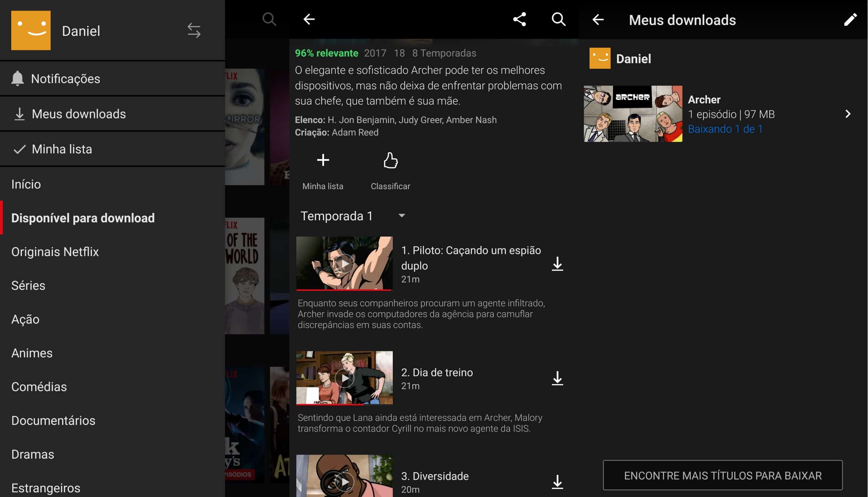Viewport: 868px width, 497px height.
Task: Open Notificações from the side menu
Action: click(112, 78)
